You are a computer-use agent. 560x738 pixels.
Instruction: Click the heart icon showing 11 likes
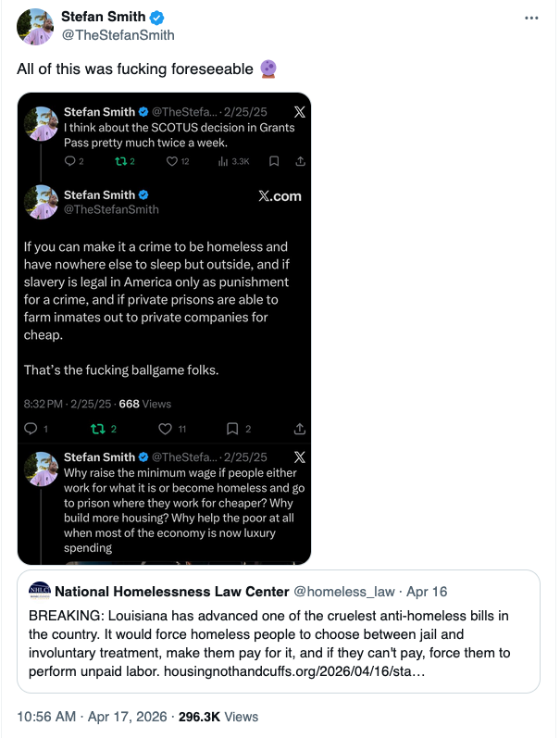166,429
